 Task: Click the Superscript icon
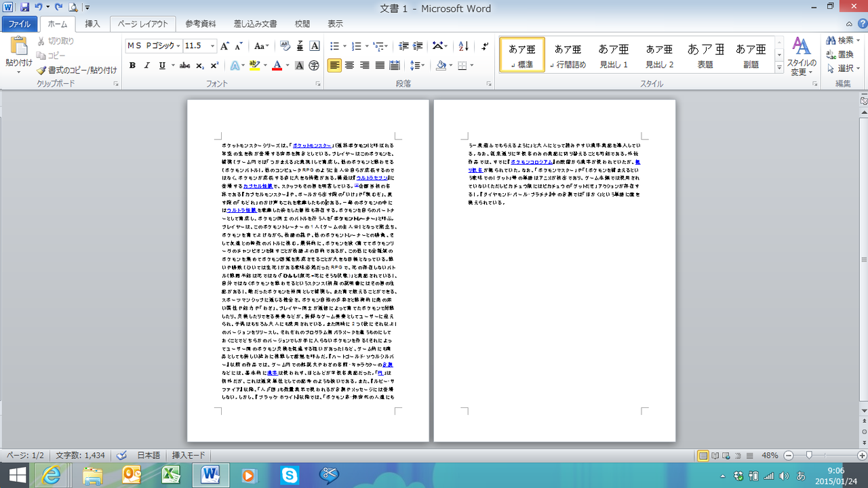[x=214, y=66]
